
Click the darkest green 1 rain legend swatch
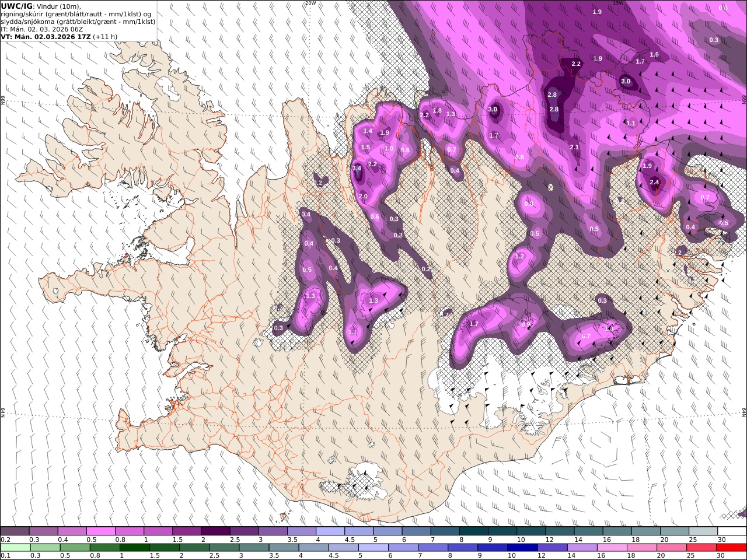click(134, 548)
